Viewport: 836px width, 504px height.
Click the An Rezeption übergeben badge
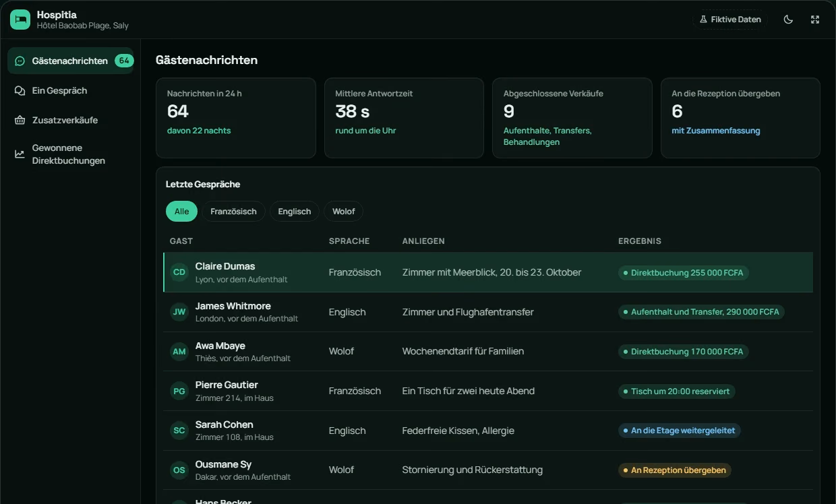(x=675, y=470)
